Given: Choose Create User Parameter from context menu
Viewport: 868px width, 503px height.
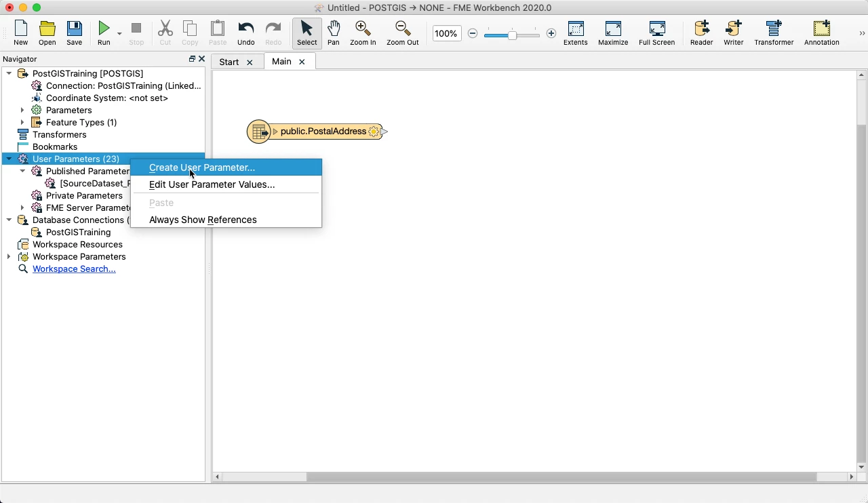Looking at the screenshot, I should click(x=226, y=167).
